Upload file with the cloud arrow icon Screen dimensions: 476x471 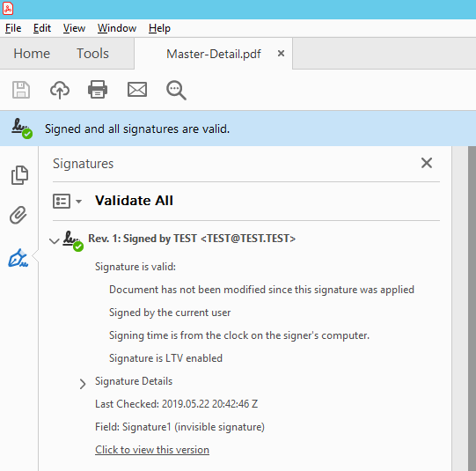[x=60, y=90]
